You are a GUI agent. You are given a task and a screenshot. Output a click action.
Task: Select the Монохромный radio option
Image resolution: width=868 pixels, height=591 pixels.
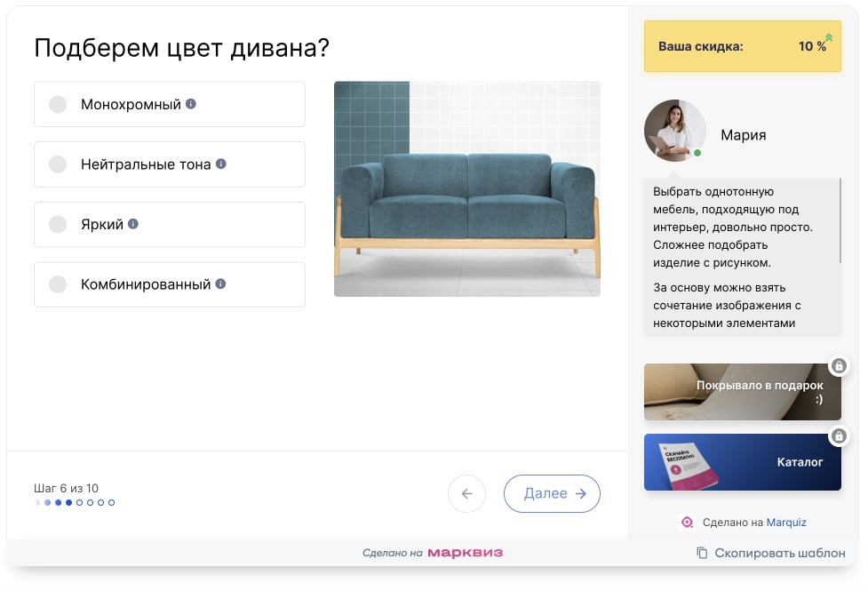(x=58, y=105)
